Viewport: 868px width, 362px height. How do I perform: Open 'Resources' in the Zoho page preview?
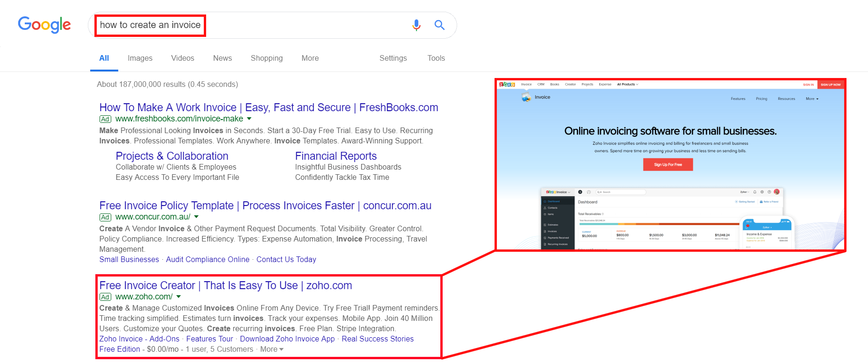[786, 99]
